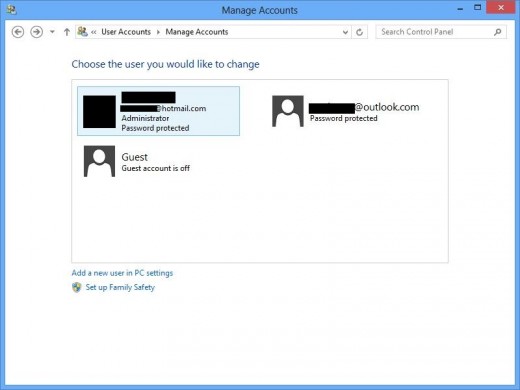The height and width of the screenshot is (390, 520).
Task: Click 'Guest account is off' text
Action: tap(156, 168)
